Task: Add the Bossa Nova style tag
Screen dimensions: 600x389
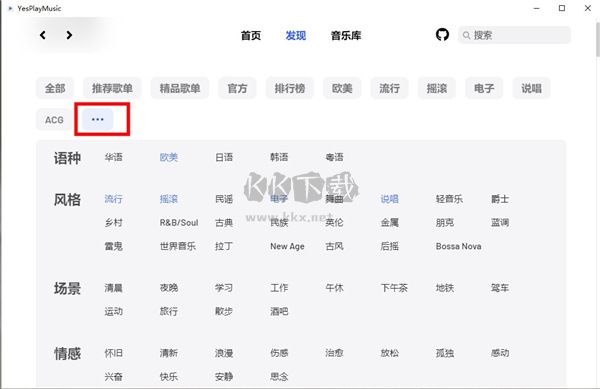Action: pyautogui.click(x=458, y=246)
